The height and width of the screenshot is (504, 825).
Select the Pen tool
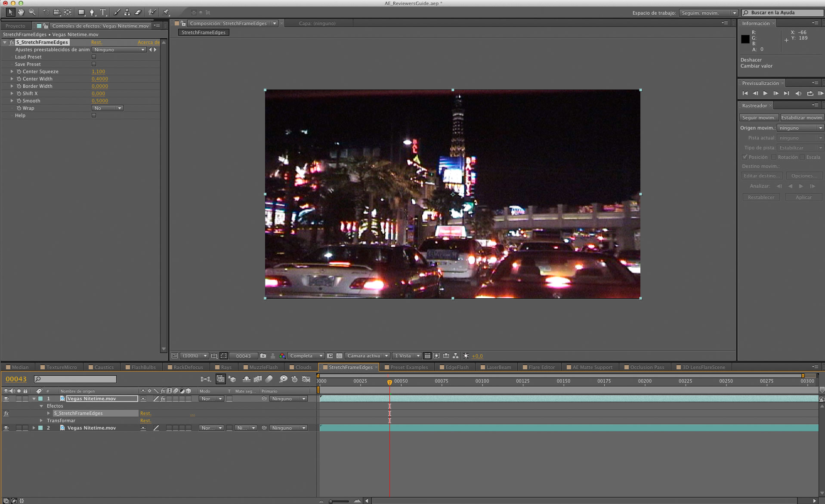point(92,12)
